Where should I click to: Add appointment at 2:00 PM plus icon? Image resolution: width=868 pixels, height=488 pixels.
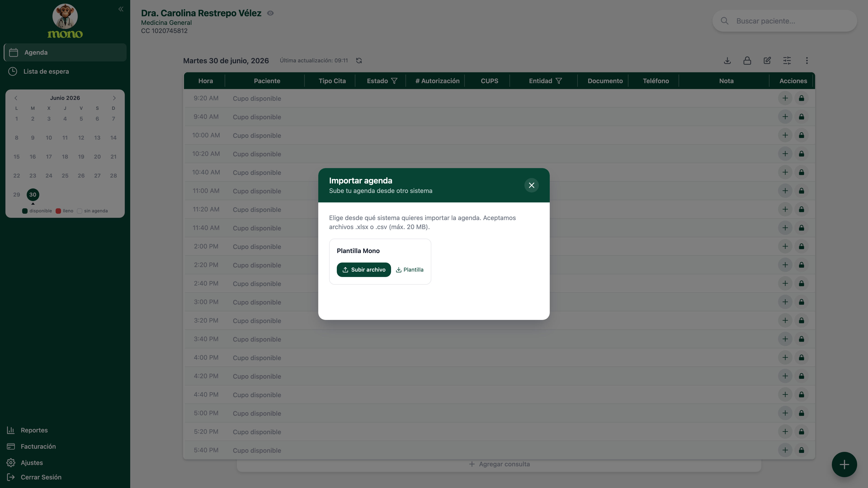tap(785, 246)
